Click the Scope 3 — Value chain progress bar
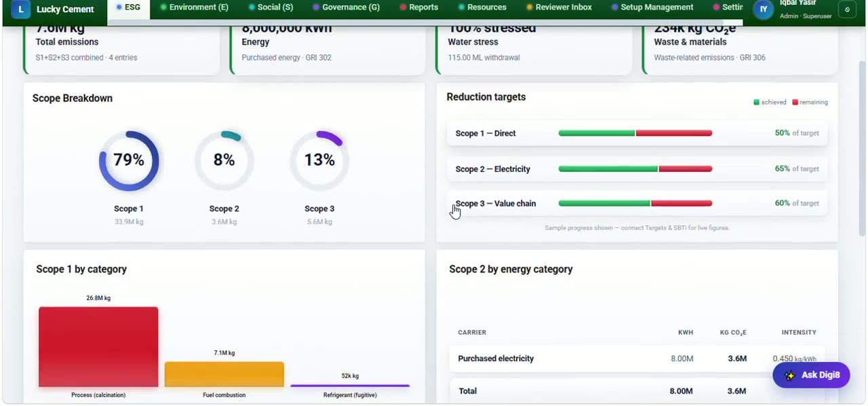 click(x=635, y=203)
